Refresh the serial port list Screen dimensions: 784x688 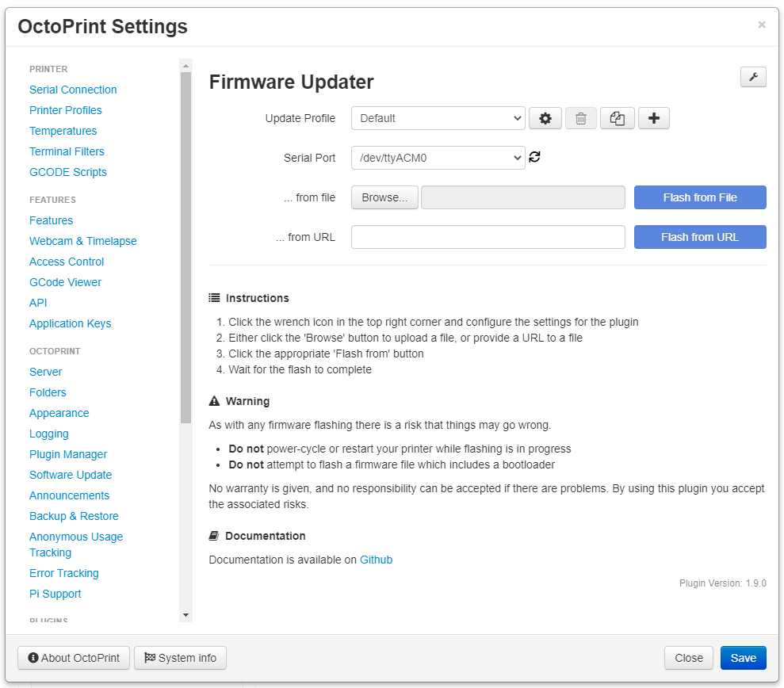[535, 157]
